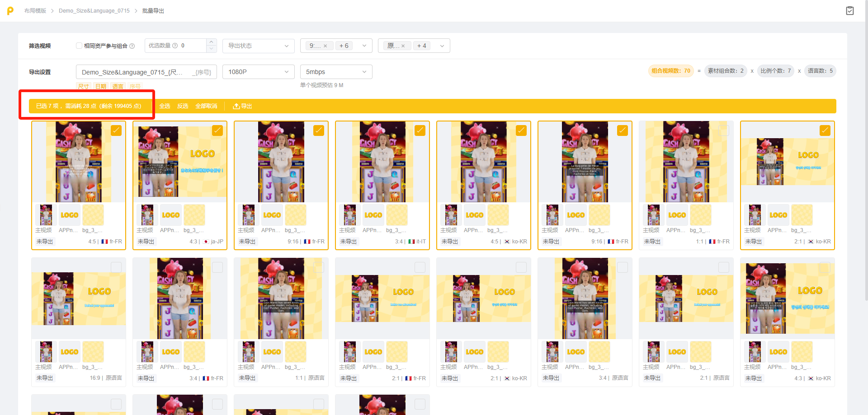The height and width of the screenshot is (415, 868).
Task: Click 反选 to invert selection
Action: coord(183,106)
